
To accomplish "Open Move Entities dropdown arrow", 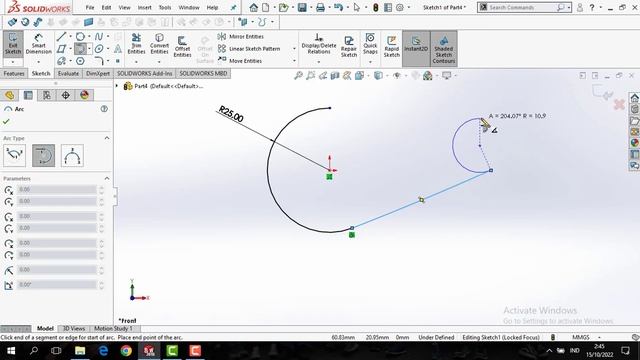I will 294,61.
